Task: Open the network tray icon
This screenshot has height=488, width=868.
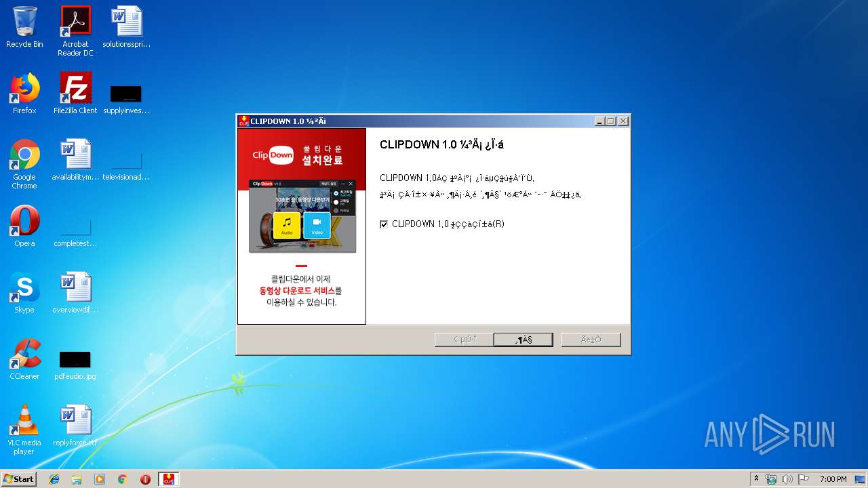Action: point(771,479)
